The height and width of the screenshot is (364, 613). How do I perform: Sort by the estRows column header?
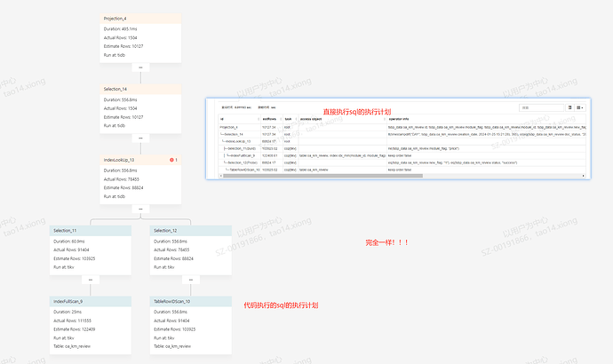[272, 119]
